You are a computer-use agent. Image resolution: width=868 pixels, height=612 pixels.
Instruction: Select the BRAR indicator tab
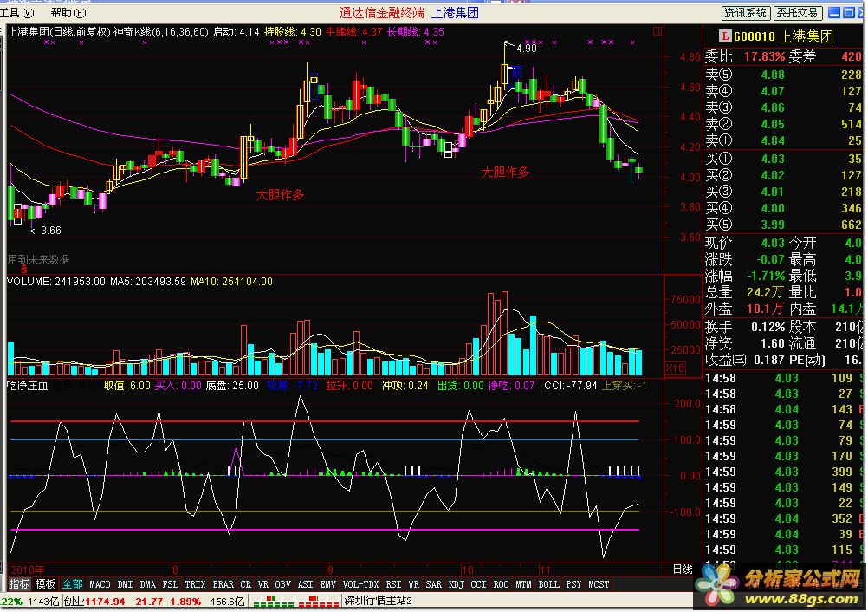pos(223,584)
